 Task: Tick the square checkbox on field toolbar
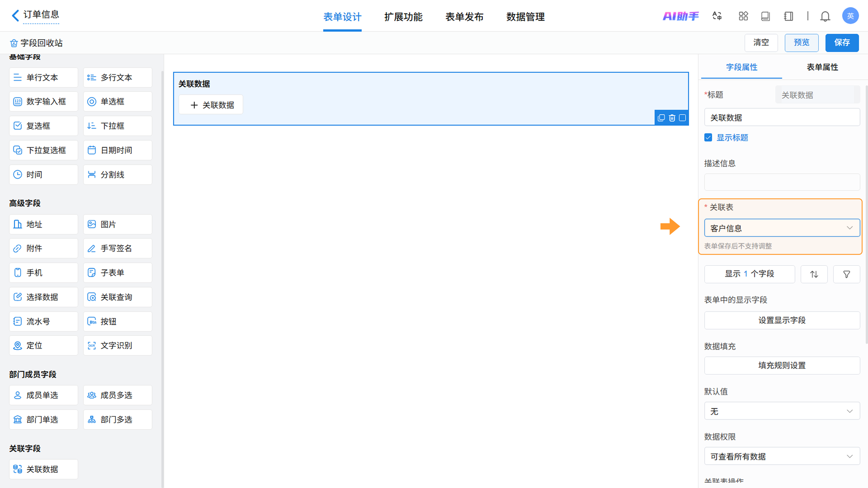coord(682,118)
